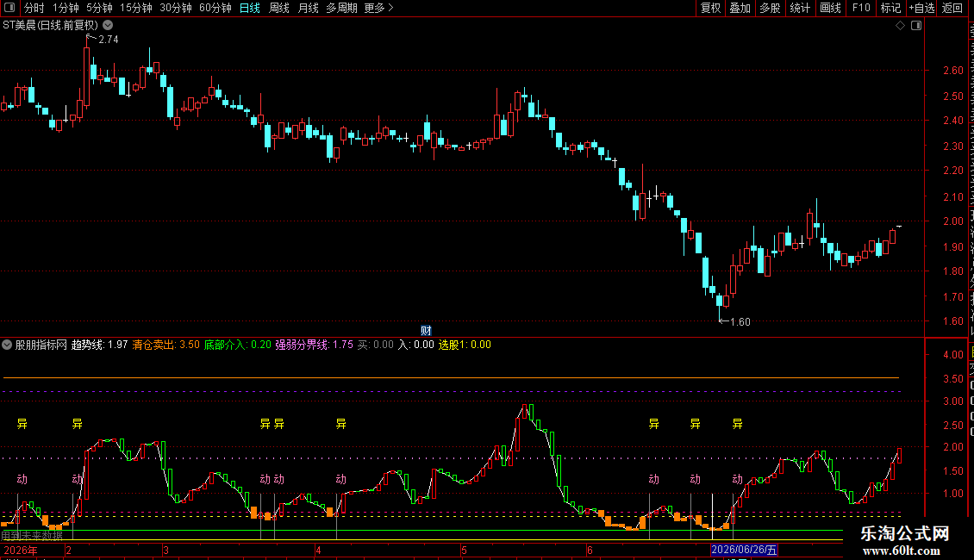Click the 清仓卖出: 3.50 label
The image size is (974, 560).
(165, 345)
